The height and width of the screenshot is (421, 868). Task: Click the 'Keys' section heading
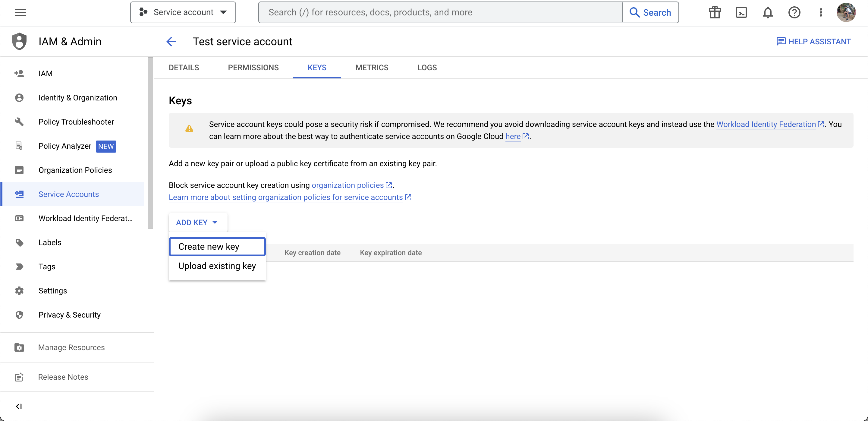coord(180,100)
